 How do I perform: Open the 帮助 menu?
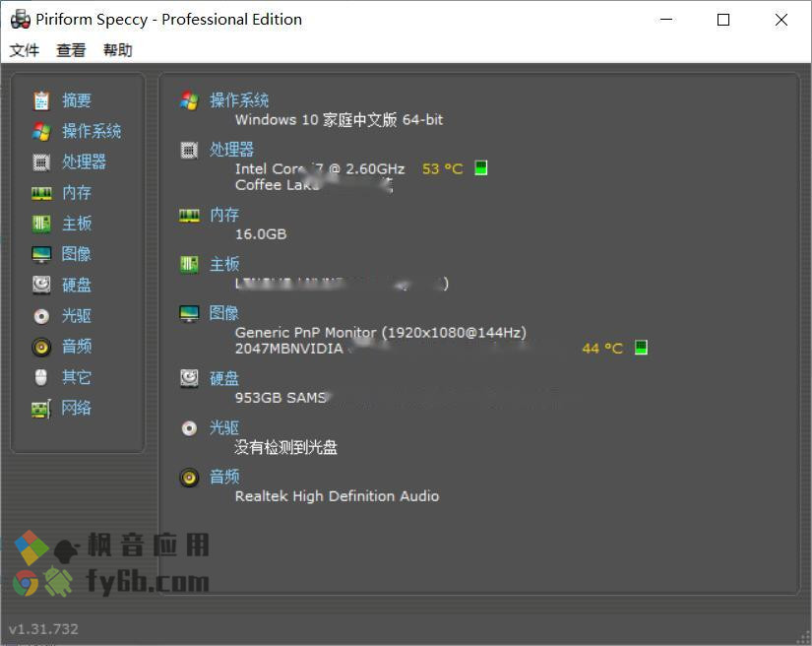tap(117, 50)
